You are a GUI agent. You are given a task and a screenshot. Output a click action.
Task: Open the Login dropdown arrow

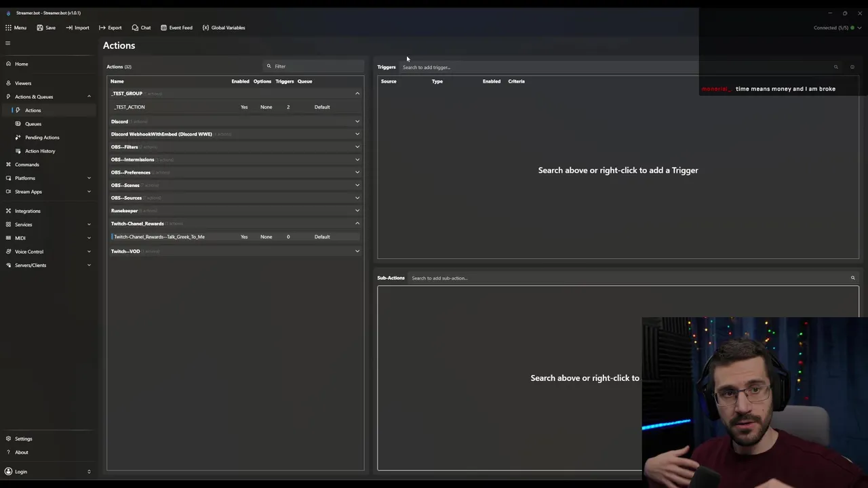click(x=89, y=472)
